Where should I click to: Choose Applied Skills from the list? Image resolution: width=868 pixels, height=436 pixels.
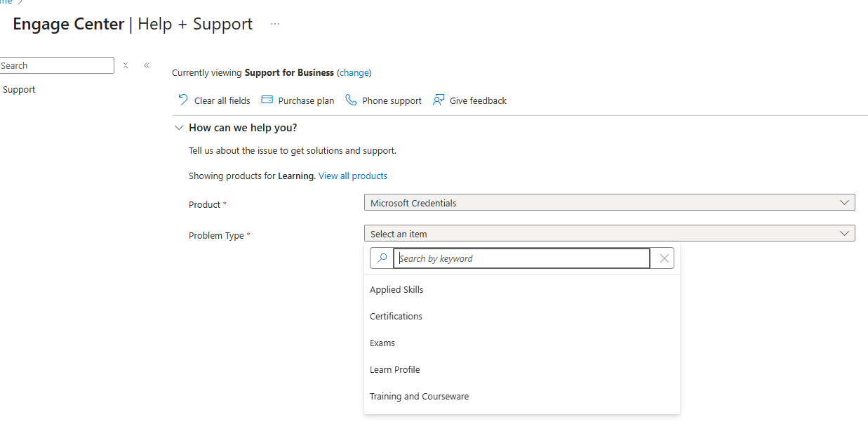click(x=396, y=289)
